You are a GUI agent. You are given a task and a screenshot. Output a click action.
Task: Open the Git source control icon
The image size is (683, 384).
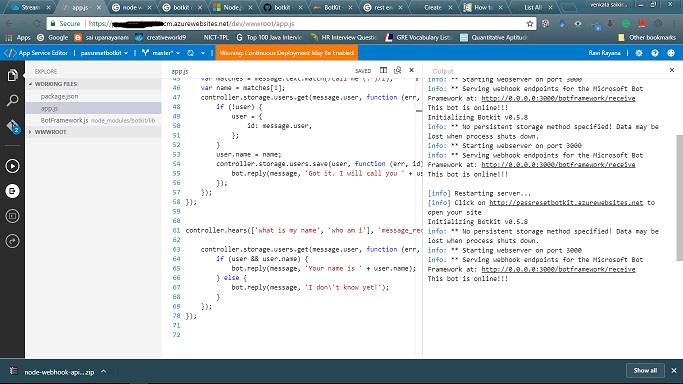pos(12,126)
